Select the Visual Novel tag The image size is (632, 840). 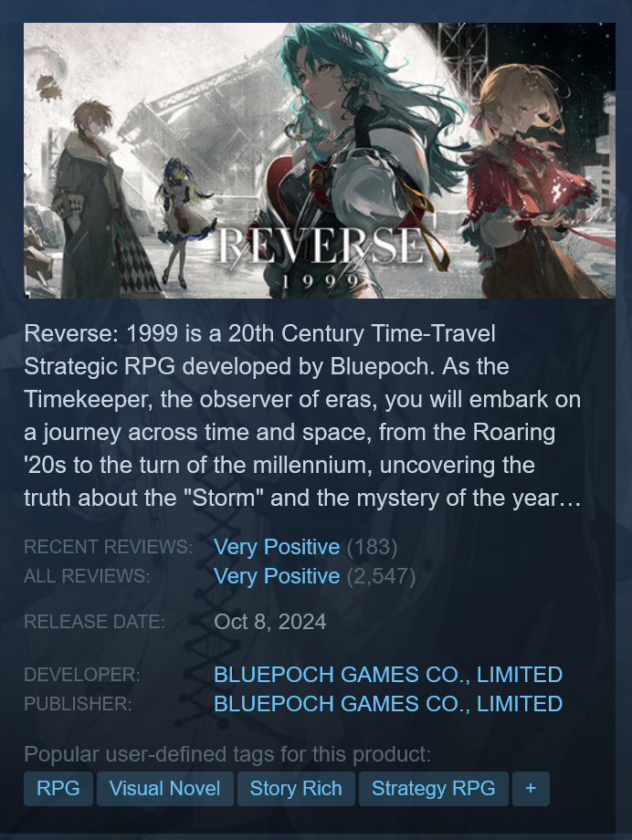165,789
